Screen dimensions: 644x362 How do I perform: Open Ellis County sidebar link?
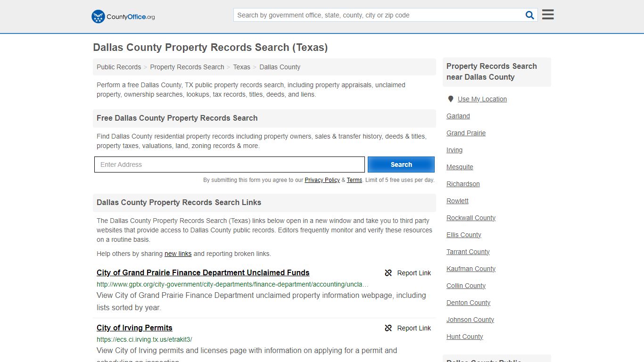[464, 235]
